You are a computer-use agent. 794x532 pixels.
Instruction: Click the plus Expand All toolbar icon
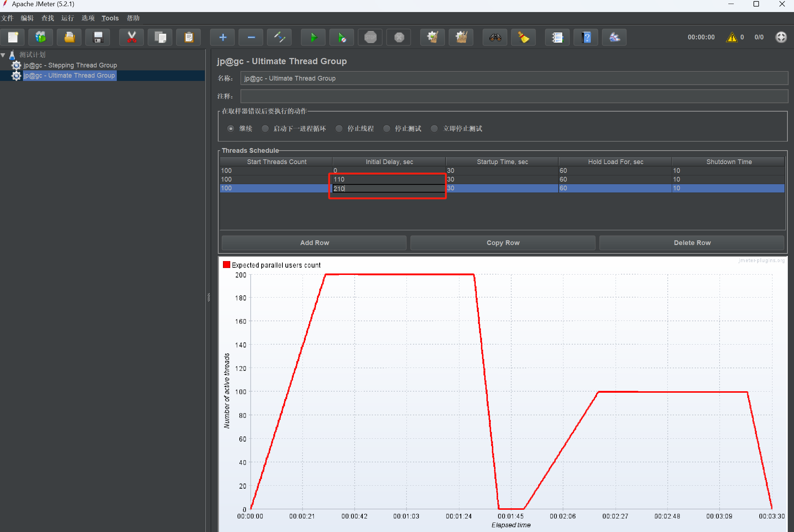pos(223,37)
